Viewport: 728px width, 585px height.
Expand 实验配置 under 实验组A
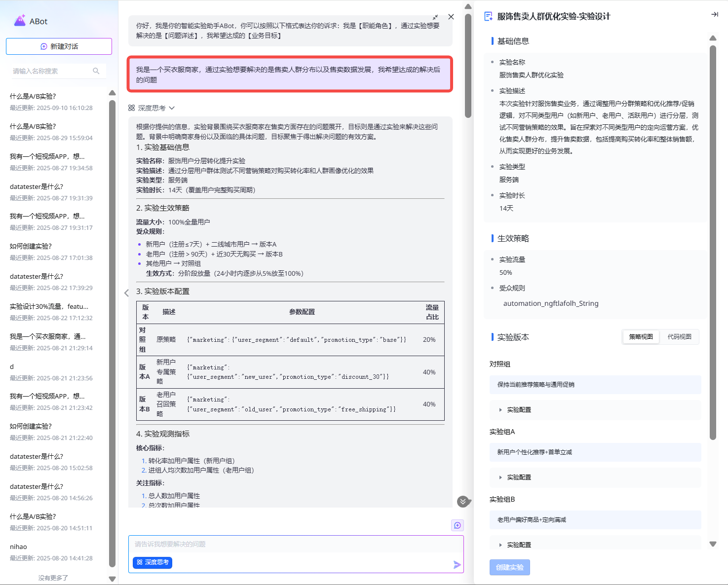[x=595, y=477]
